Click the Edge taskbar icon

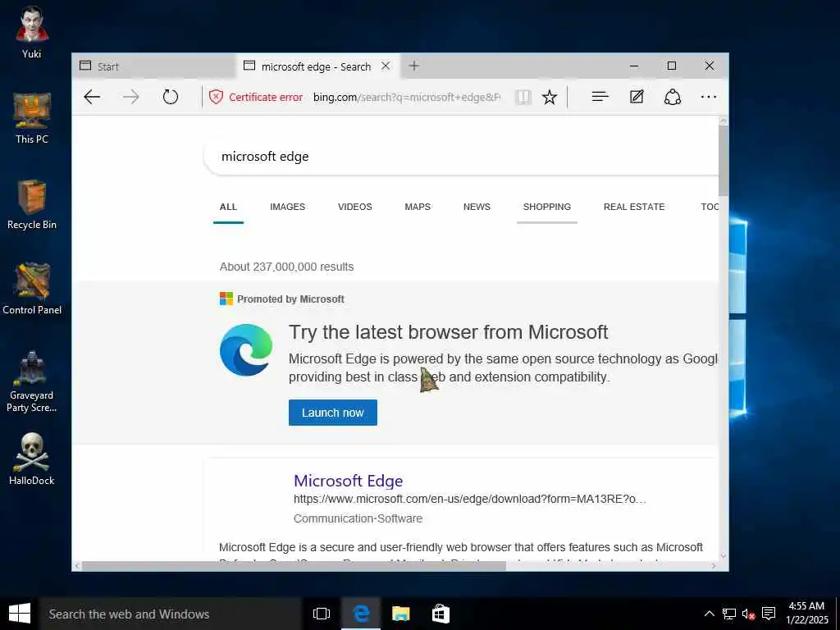(361, 614)
